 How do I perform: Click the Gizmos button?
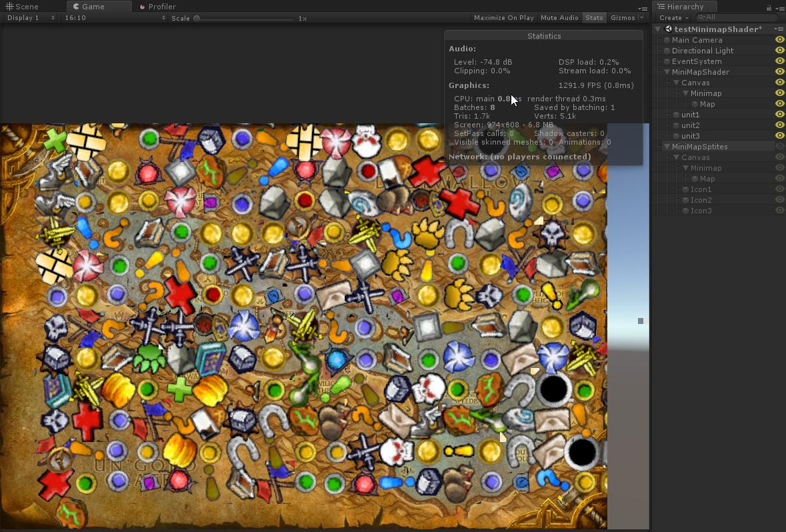pos(623,17)
